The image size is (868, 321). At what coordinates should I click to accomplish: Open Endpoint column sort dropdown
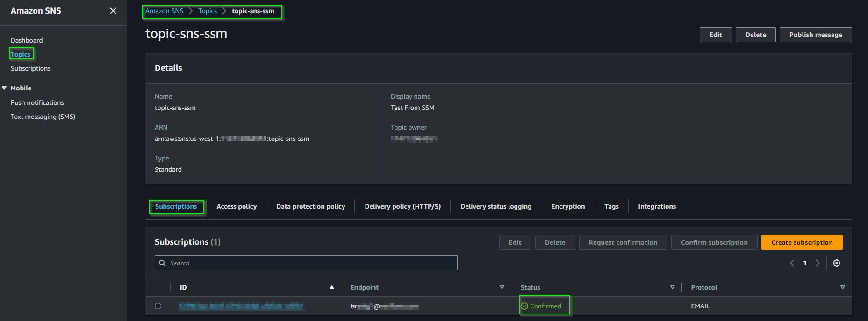502,287
